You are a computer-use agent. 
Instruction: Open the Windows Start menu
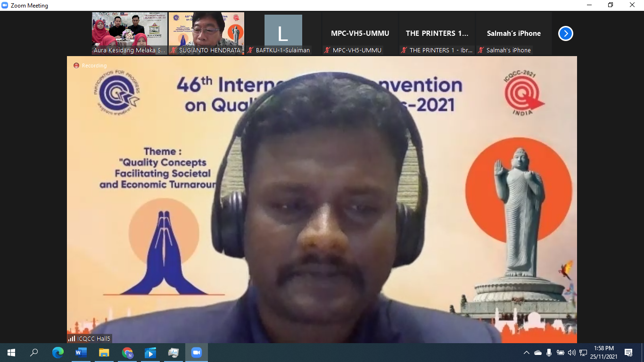click(x=10, y=352)
